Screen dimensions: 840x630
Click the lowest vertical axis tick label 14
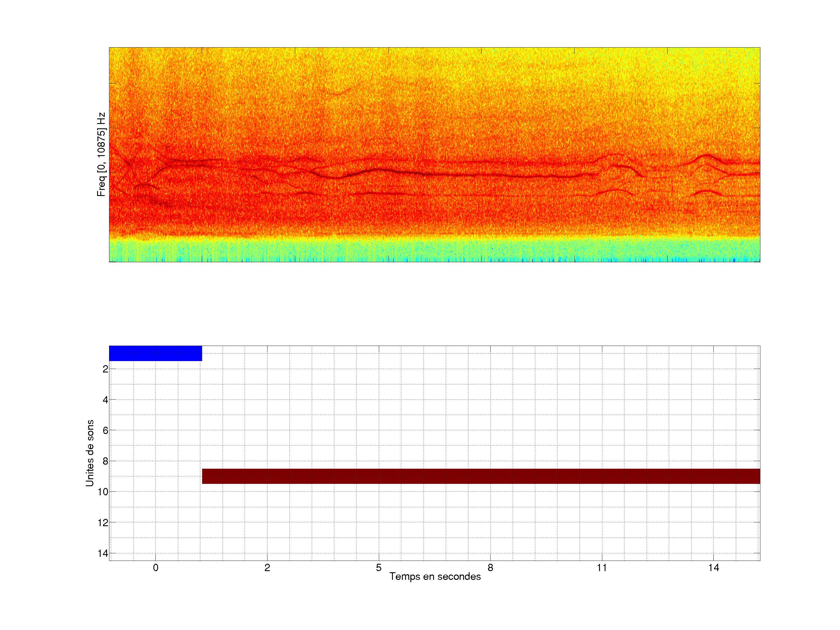pyautogui.click(x=103, y=553)
